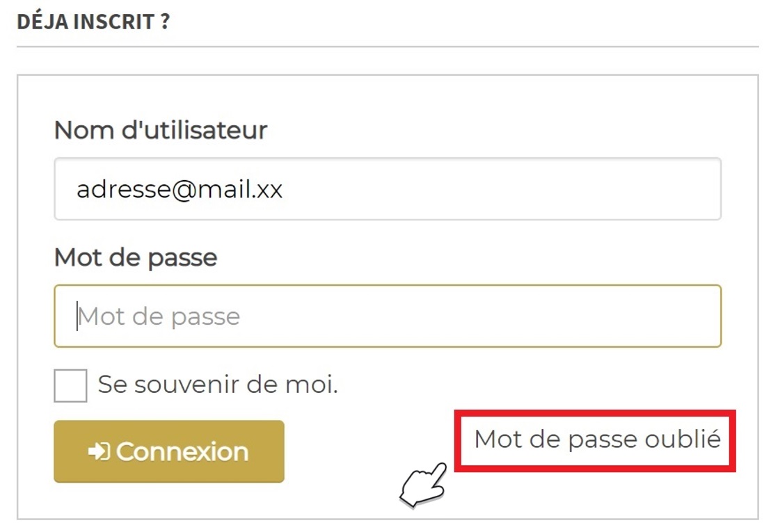Click the "DÉJA INSCRIT ?" heading
Screen dimensions: 771x532
(x=93, y=22)
